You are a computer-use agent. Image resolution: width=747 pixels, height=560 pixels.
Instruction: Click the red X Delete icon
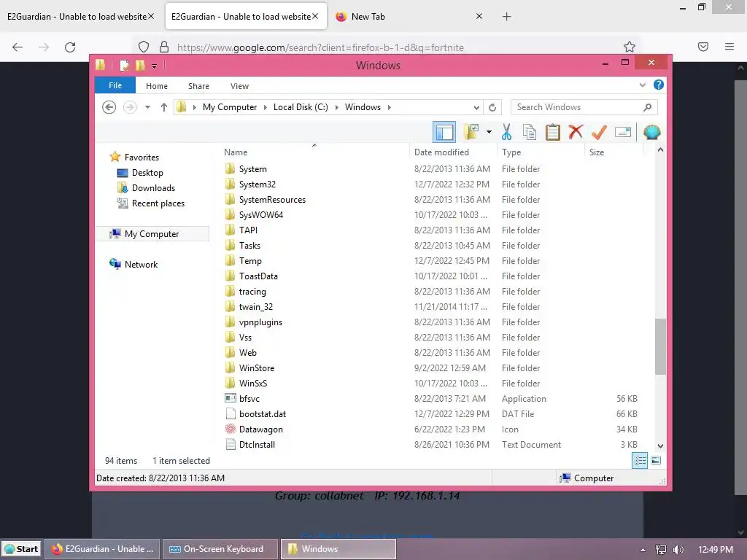[x=576, y=132]
